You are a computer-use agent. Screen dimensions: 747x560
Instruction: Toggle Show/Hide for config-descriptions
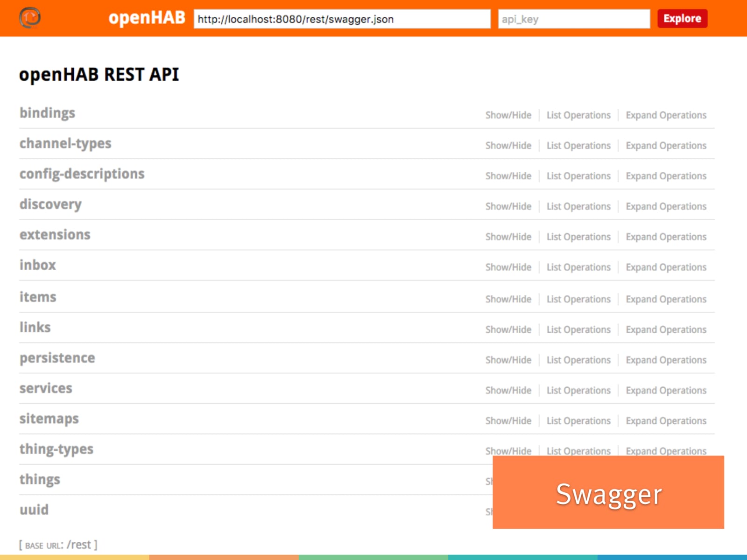tap(508, 176)
